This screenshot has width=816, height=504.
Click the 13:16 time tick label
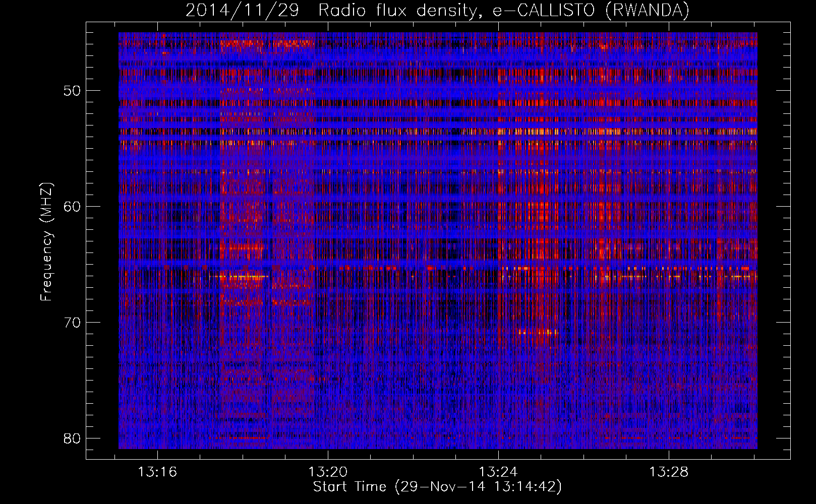click(x=158, y=472)
